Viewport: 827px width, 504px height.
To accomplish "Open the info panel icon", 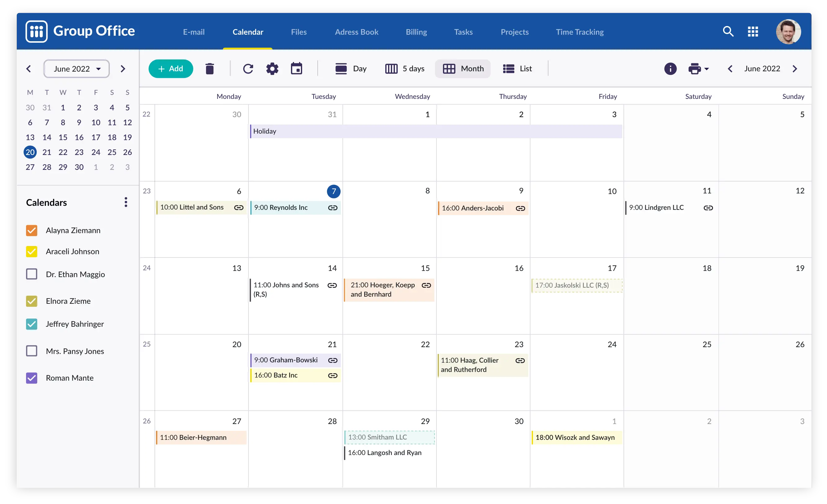I will 670,68.
